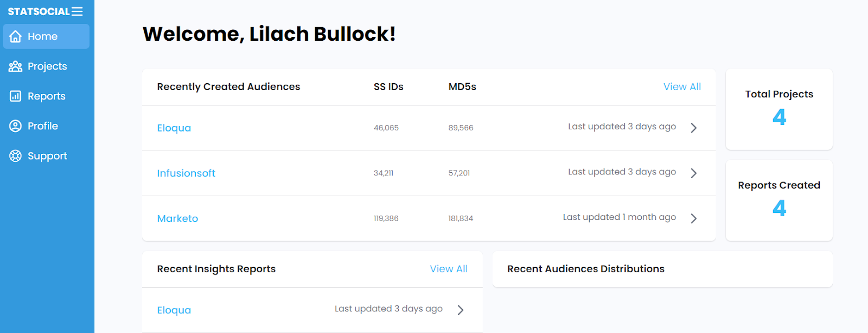Click the Reports chart icon
The image size is (868, 333).
pos(16,96)
